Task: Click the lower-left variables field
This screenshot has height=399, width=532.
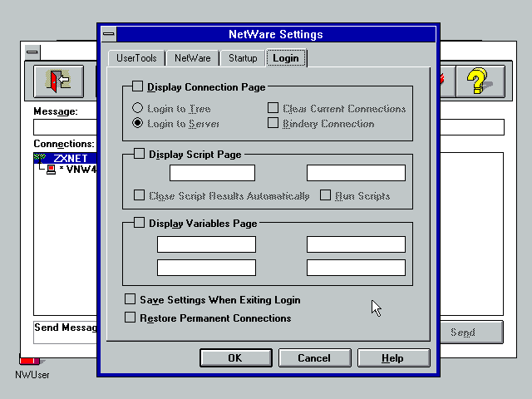Action: (206, 268)
